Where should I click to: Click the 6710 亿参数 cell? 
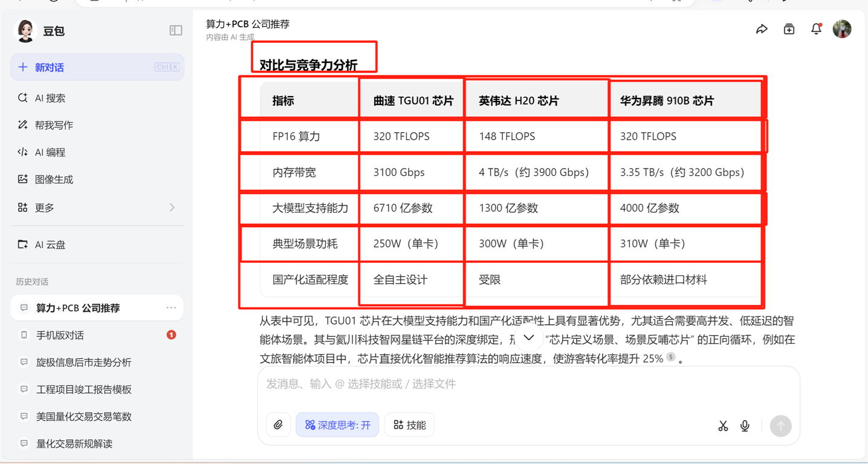point(403,208)
